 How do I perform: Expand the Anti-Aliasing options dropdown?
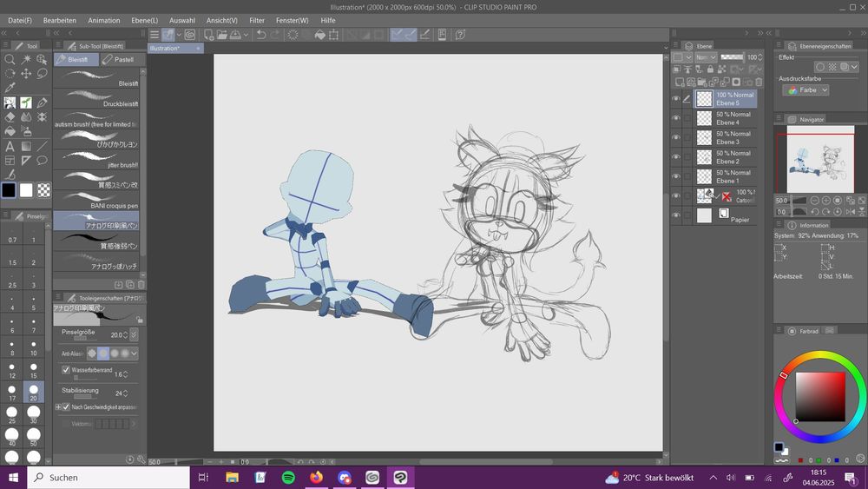[x=134, y=354]
